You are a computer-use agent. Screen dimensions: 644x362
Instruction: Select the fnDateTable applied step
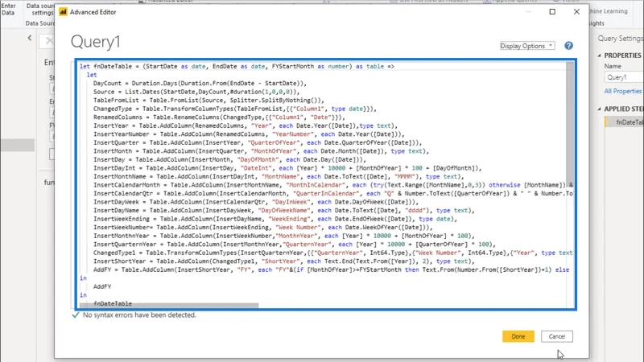point(625,122)
